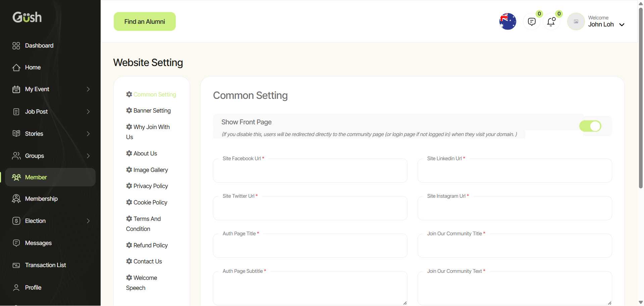Focus the Site Twitter Url field
The width and height of the screenshot is (644, 306).
tap(310, 208)
